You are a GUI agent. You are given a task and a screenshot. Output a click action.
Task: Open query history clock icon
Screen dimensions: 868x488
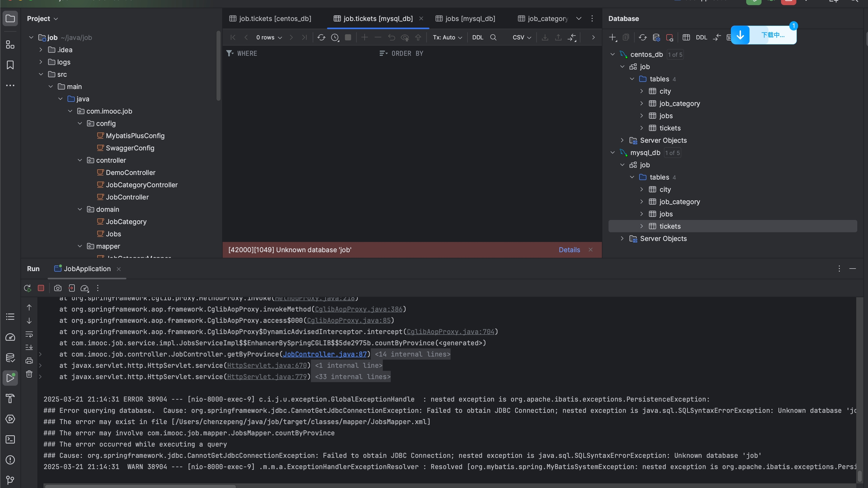click(335, 37)
